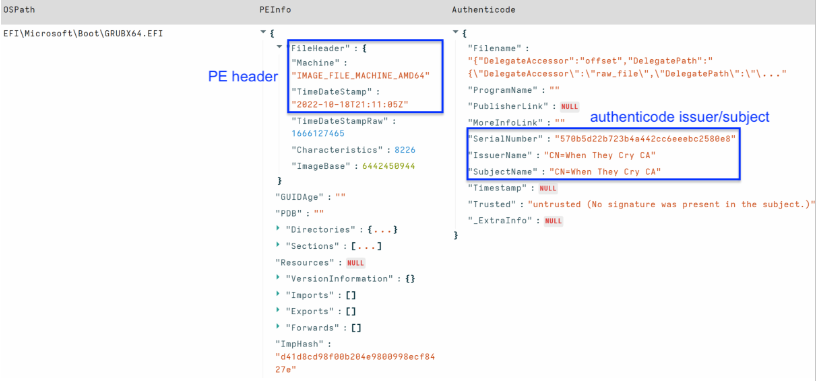Collapse the PEInfo root JSON object

pyautogui.click(x=263, y=33)
